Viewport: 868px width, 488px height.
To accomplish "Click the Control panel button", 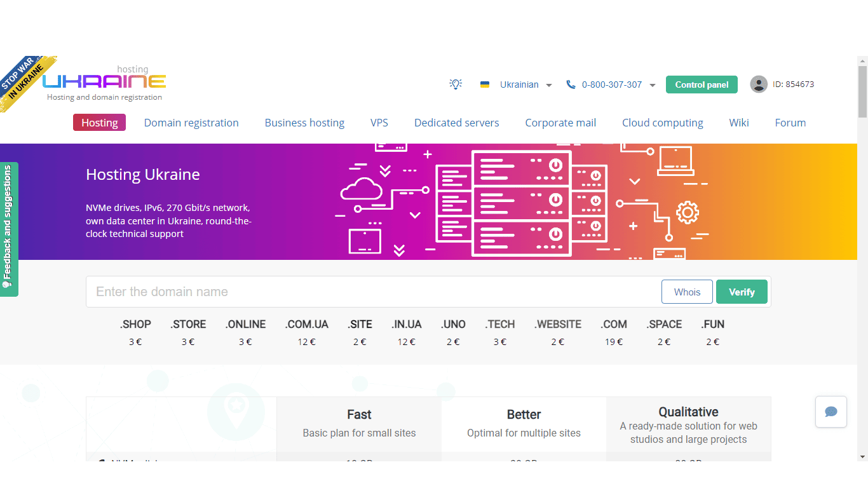I will point(702,85).
